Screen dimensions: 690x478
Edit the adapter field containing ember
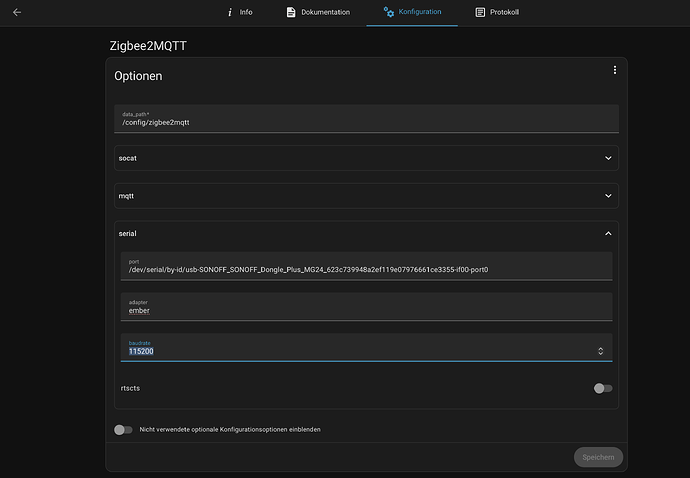click(366, 307)
